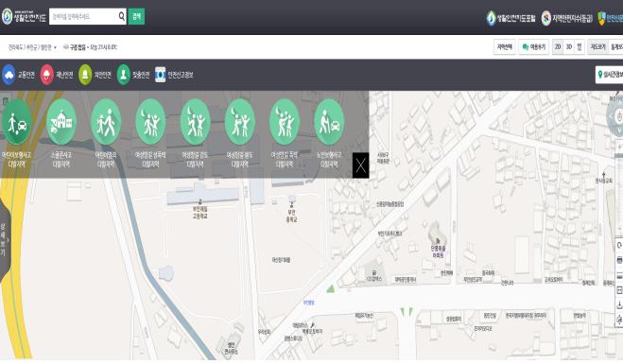Select 여성밤길 성폭력 다발지역 icon
Screen dimensions: 623x364
click(150, 122)
